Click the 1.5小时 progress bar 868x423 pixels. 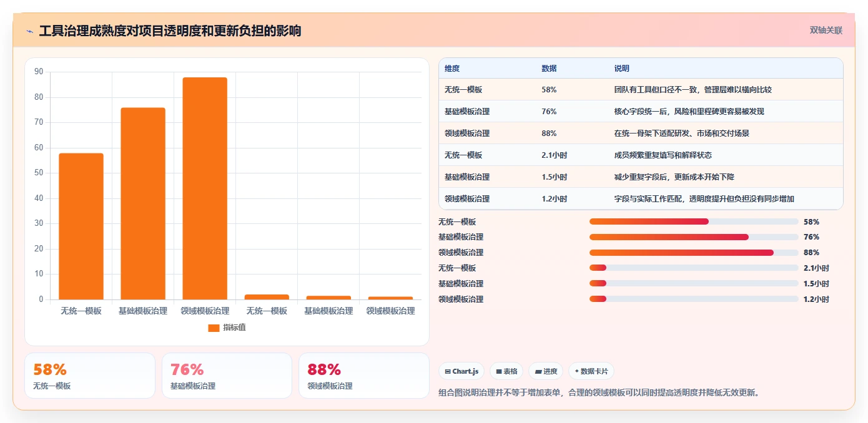click(x=694, y=283)
